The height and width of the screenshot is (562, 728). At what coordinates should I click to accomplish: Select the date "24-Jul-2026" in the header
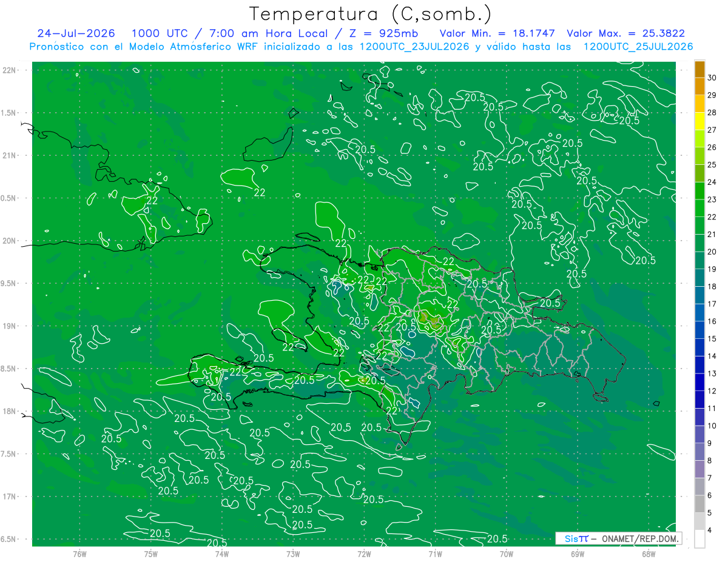[x=75, y=34]
